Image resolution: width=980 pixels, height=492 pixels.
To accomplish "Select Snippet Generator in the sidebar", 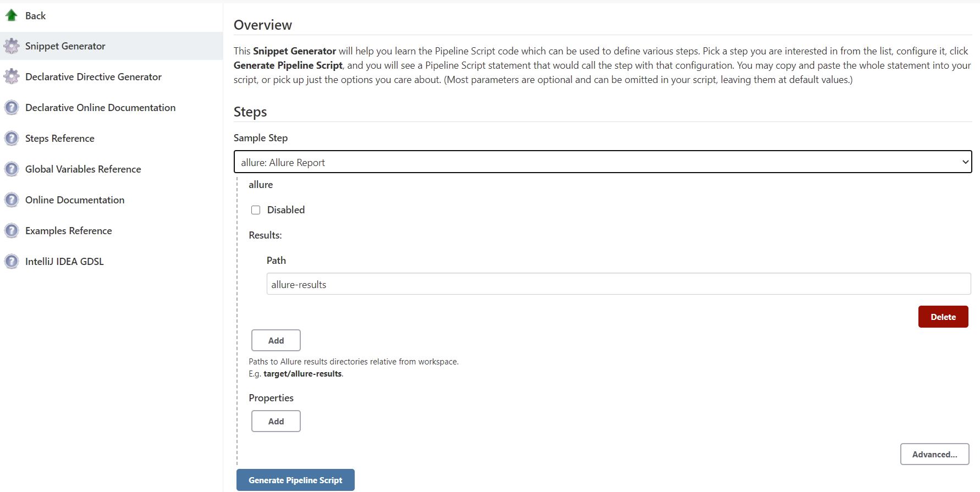I will coord(65,46).
